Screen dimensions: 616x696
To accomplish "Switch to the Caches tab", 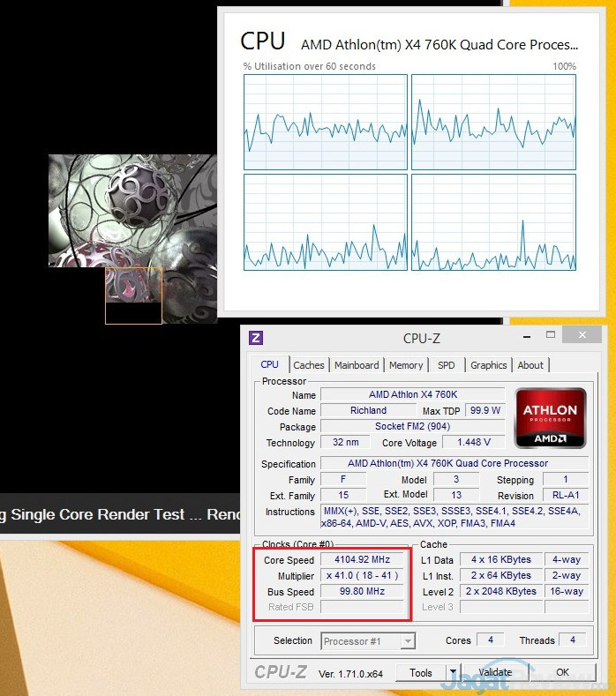I will pyautogui.click(x=309, y=365).
